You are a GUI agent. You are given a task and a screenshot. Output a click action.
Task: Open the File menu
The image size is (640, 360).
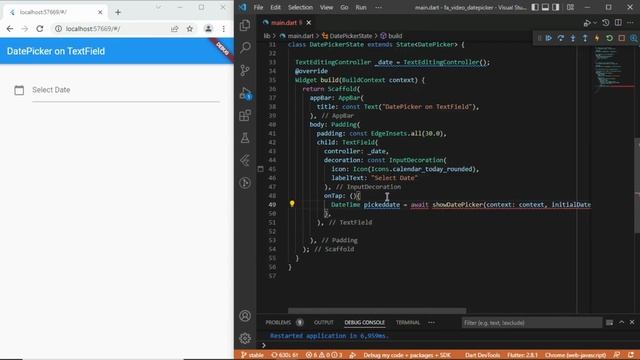point(258,7)
